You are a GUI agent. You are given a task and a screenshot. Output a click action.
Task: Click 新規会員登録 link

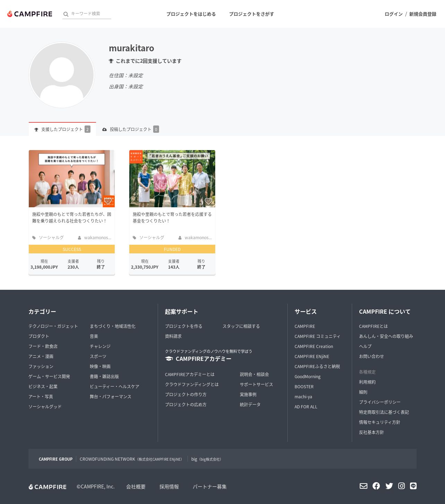pos(422,14)
